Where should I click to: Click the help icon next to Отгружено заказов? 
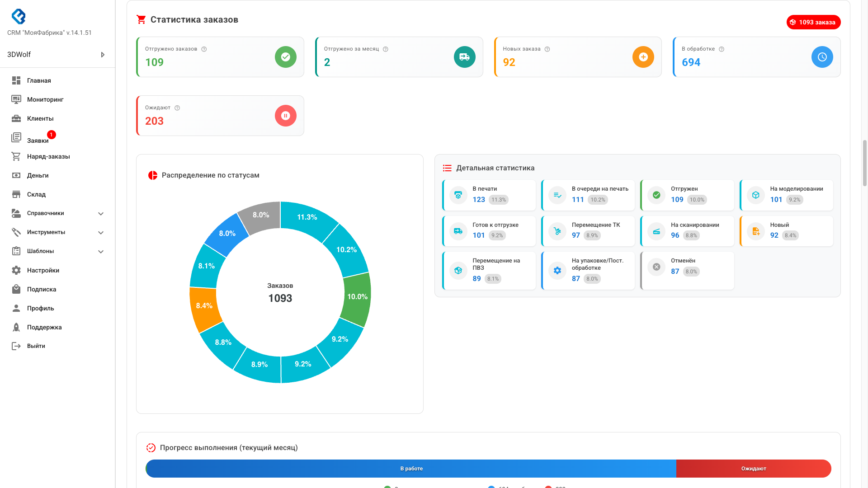[x=204, y=49]
